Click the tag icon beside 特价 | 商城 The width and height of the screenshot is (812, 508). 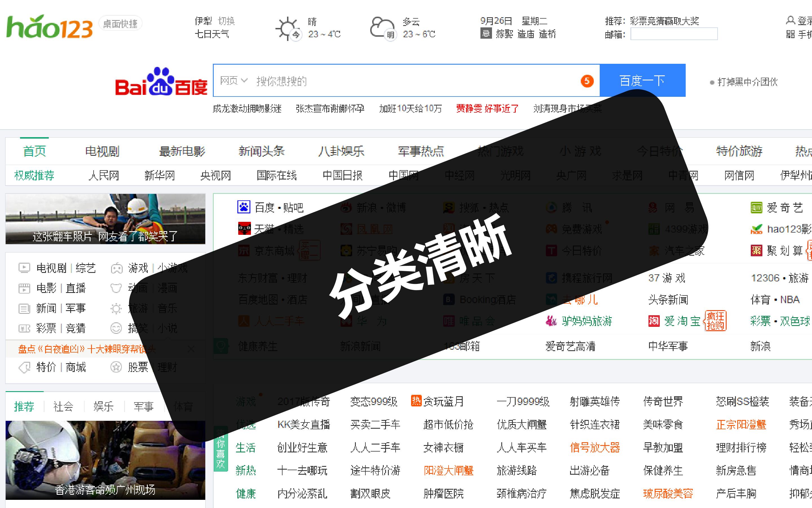coord(24,367)
